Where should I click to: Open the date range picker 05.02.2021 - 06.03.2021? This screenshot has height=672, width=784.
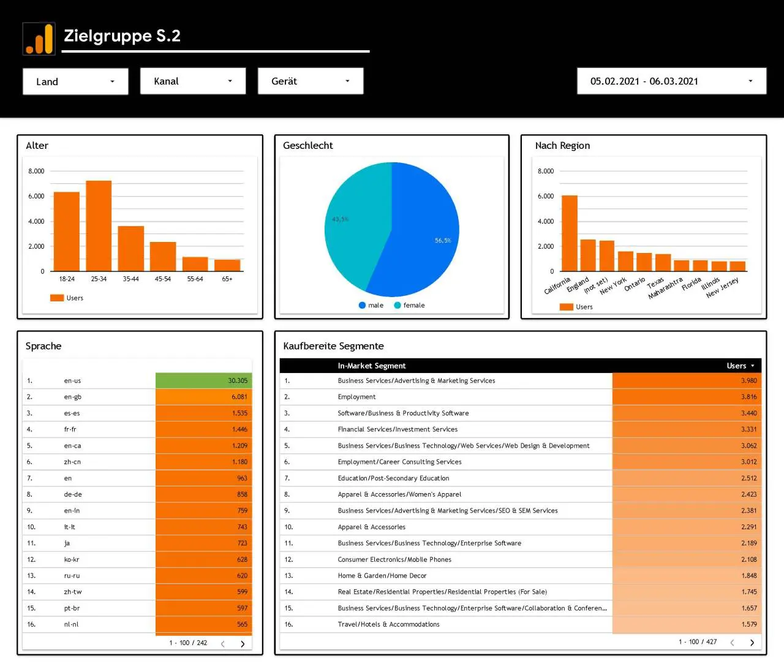[x=671, y=81]
